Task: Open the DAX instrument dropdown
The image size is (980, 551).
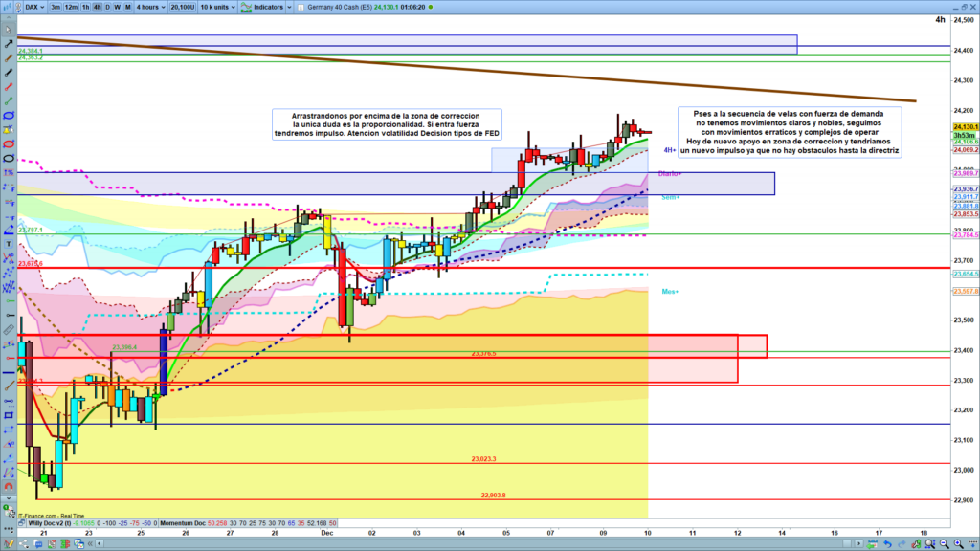Action: click(x=34, y=7)
